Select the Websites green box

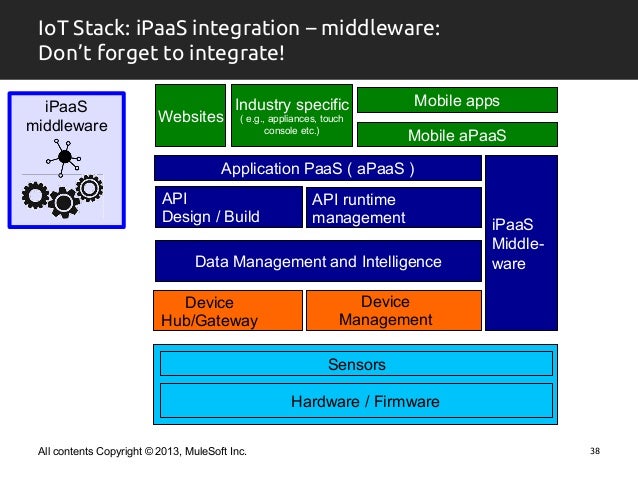[x=190, y=116]
